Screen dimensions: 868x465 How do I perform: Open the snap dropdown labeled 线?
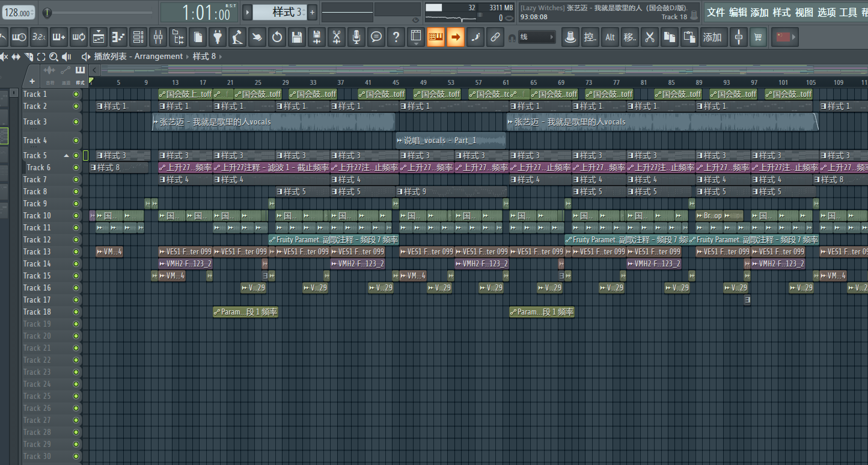point(538,37)
